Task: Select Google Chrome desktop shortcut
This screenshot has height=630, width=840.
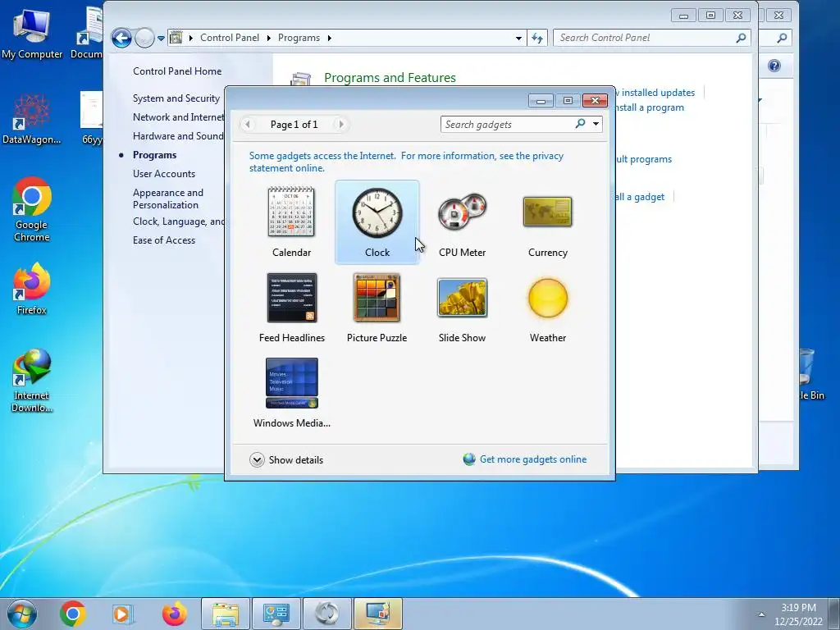Action: click(x=32, y=209)
